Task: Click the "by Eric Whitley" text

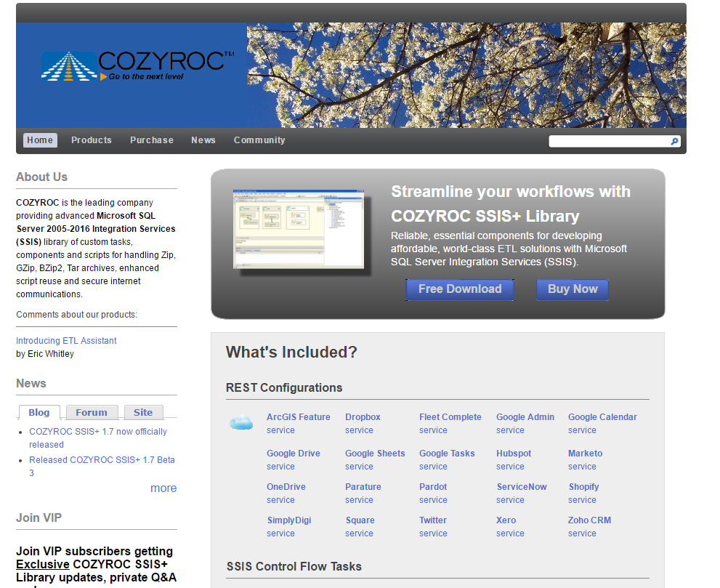Action: 45,354
